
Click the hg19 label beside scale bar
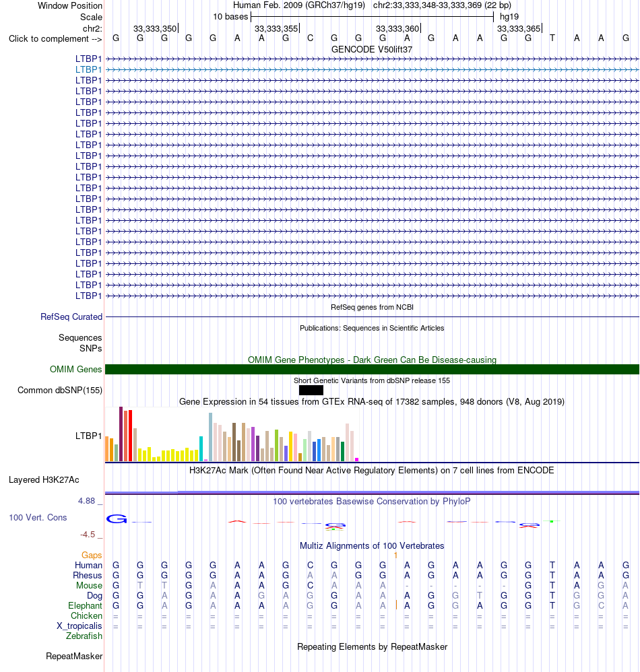509,17
